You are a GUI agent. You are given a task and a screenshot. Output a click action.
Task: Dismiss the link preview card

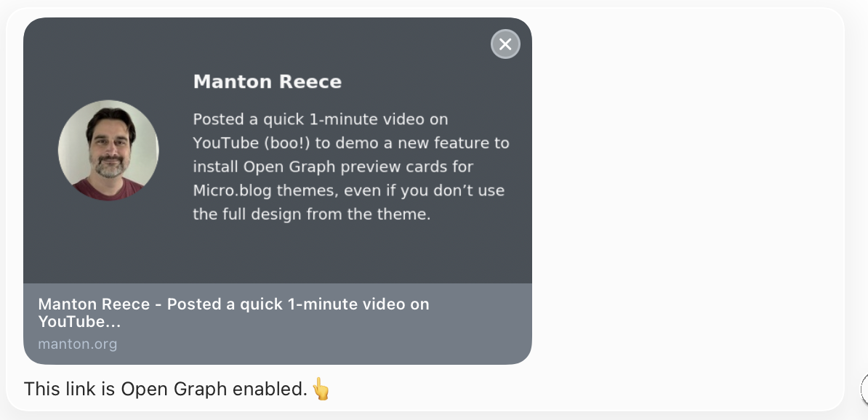[505, 44]
